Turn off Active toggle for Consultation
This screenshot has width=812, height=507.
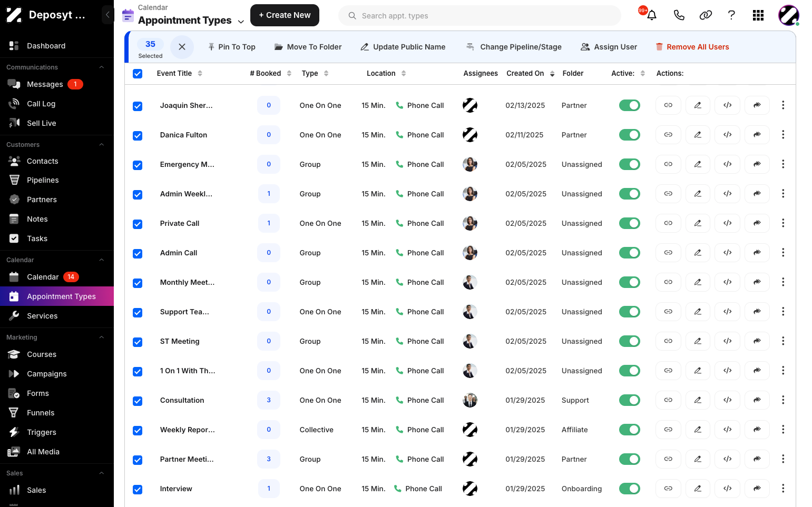(630, 400)
